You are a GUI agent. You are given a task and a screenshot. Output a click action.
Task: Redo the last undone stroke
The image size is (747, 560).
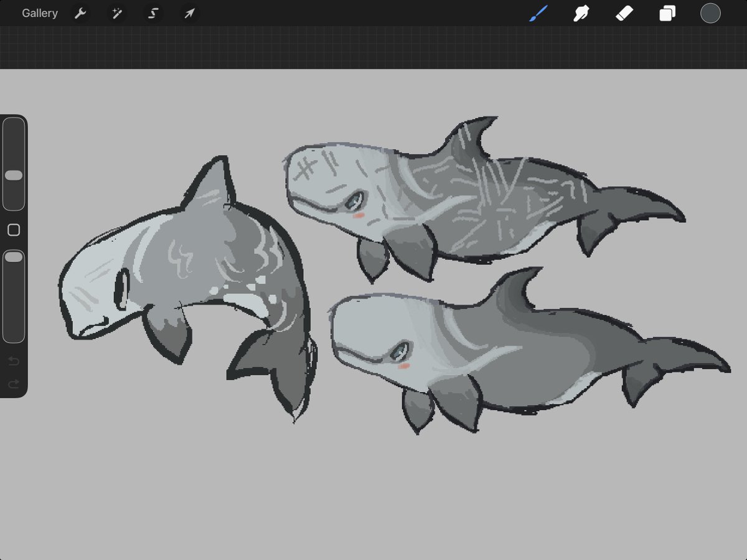coord(14,385)
